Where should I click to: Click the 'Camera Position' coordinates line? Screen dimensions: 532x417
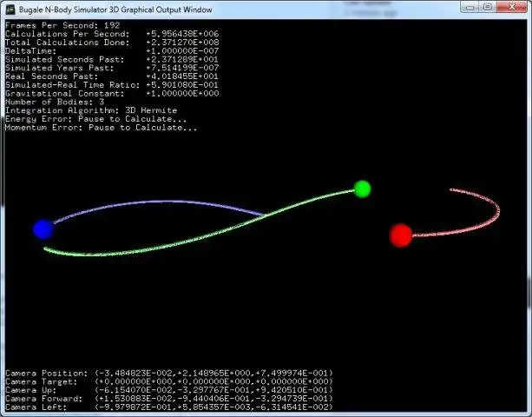pyautogui.click(x=169, y=374)
